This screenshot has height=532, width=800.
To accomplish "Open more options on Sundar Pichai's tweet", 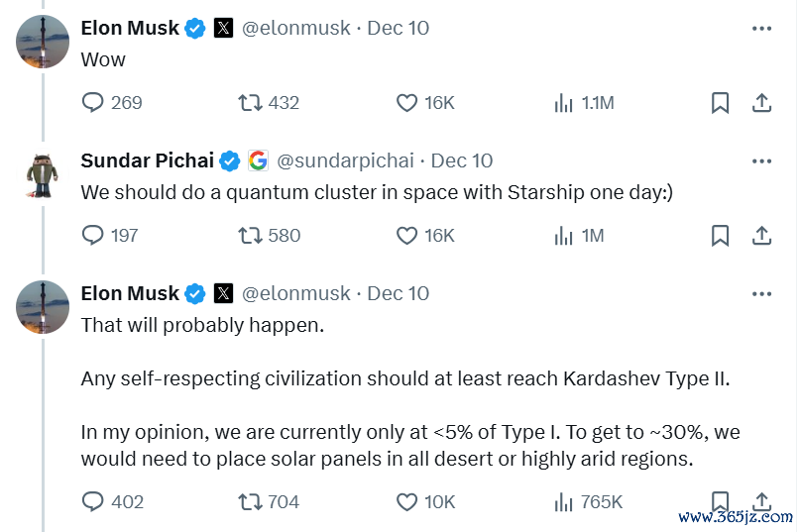I will tap(761, 161).
